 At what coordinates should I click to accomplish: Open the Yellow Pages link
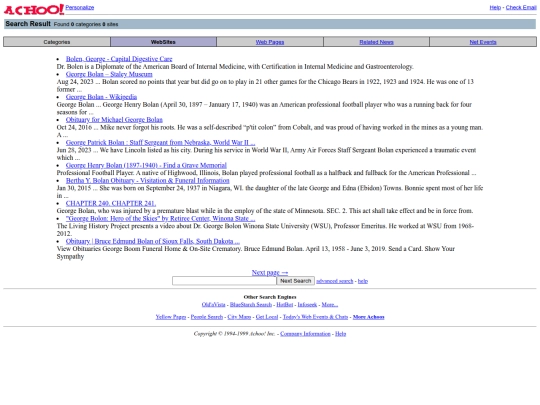click(171, 317)
